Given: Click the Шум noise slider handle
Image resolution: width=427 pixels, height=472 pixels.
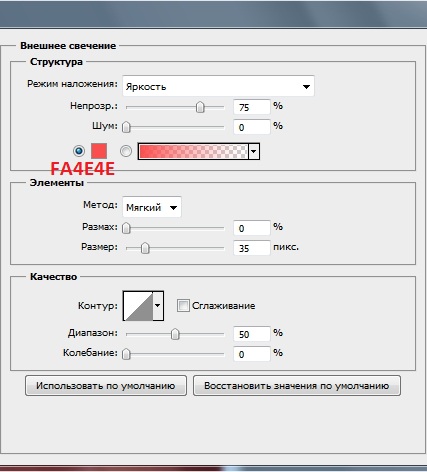Looking at the screenshot, I should point(126,127).
